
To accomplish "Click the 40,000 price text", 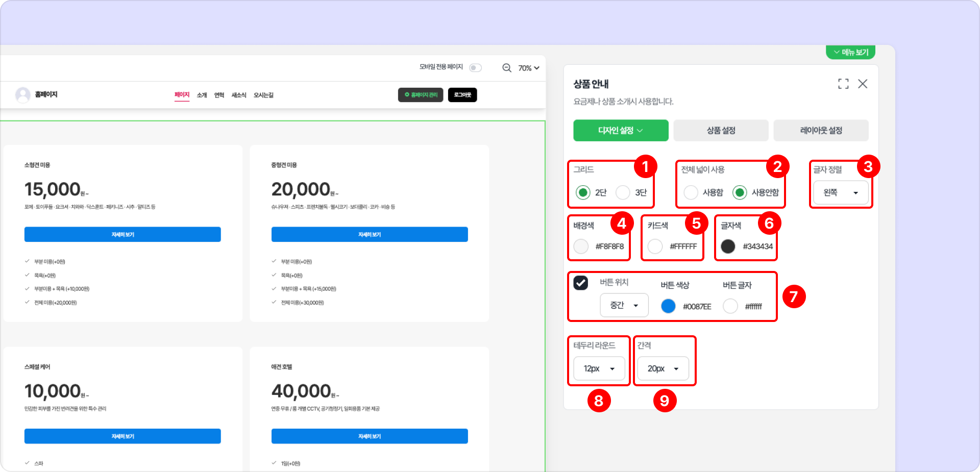I will point(301,391).
